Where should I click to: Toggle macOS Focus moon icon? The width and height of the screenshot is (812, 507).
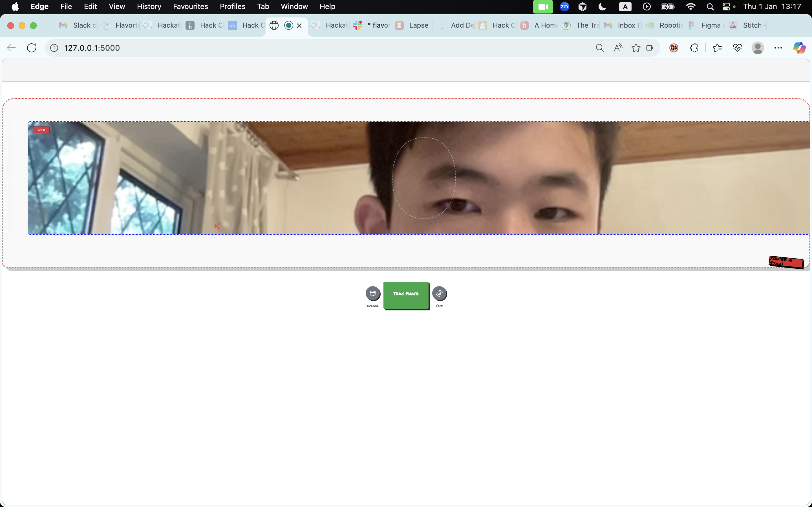coord(602,6)
